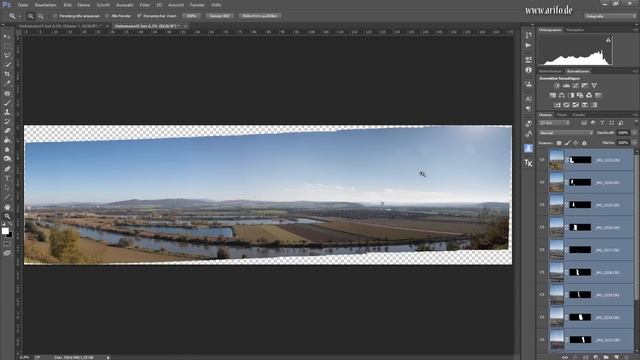
Task: Select the Brush tool
Action: point(7,102)
